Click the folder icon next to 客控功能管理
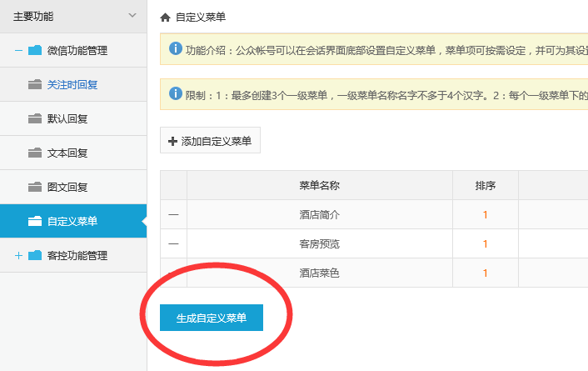588x371 pixels. coord(35,255)
